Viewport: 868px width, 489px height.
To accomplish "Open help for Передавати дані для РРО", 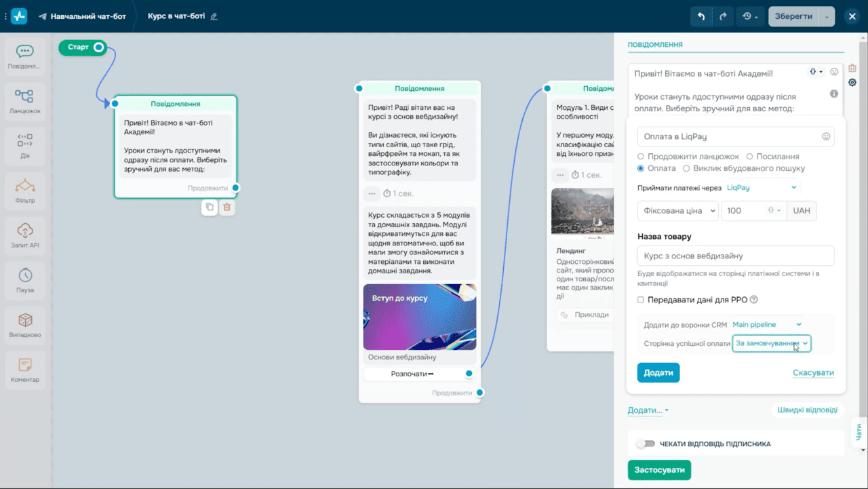I will 753,300.
